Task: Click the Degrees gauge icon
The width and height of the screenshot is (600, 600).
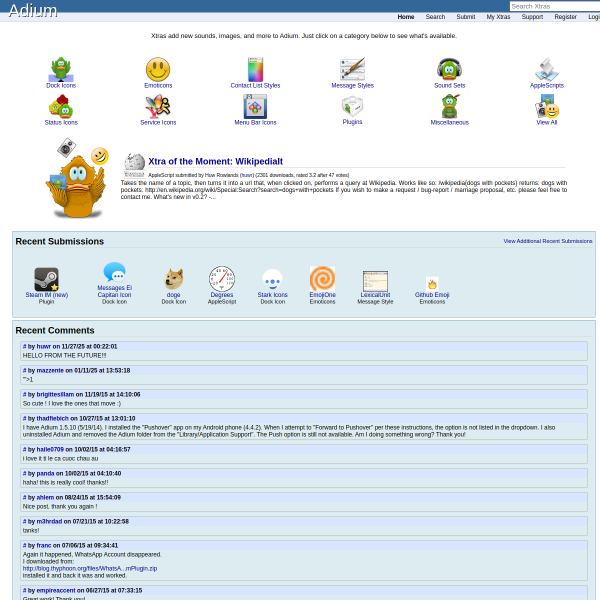Action: coord(222,279)
